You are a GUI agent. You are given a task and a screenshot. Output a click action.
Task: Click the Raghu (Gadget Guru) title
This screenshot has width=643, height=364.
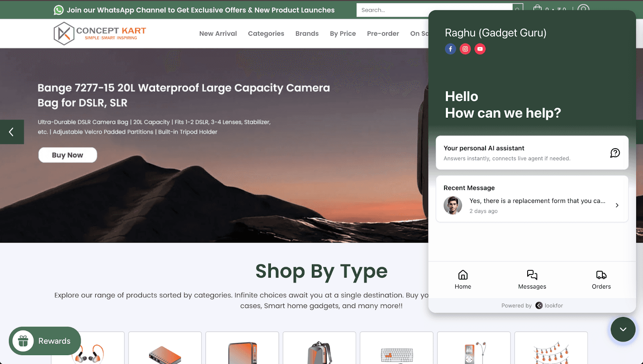496,33
